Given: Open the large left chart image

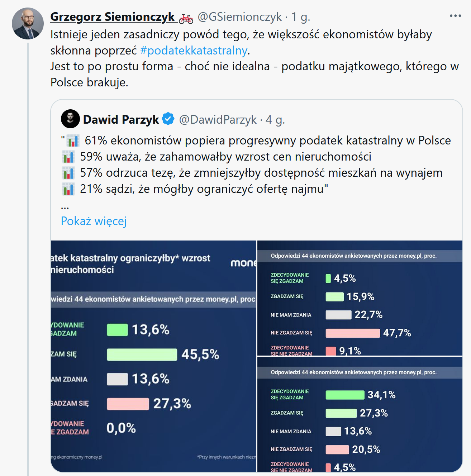Looking at the screenshot, I should (x=153, y=356).
